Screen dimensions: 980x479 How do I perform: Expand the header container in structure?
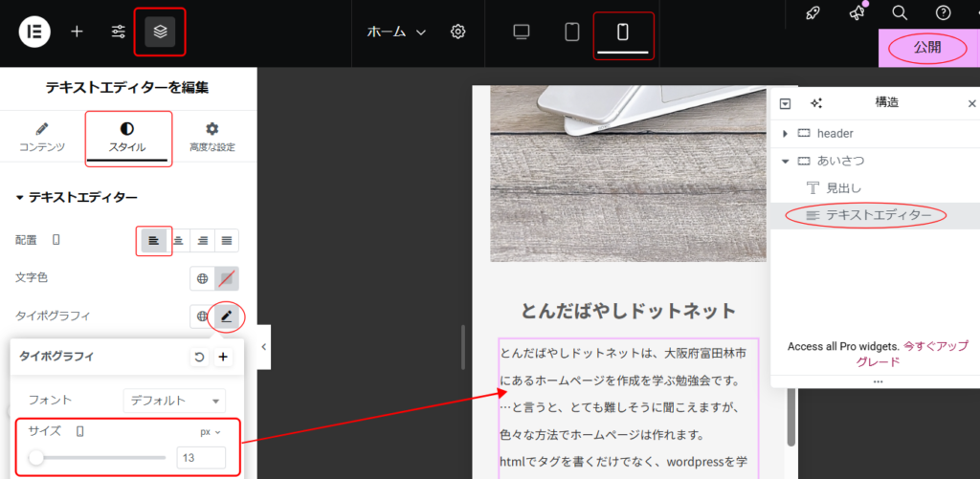pos(786,134)
